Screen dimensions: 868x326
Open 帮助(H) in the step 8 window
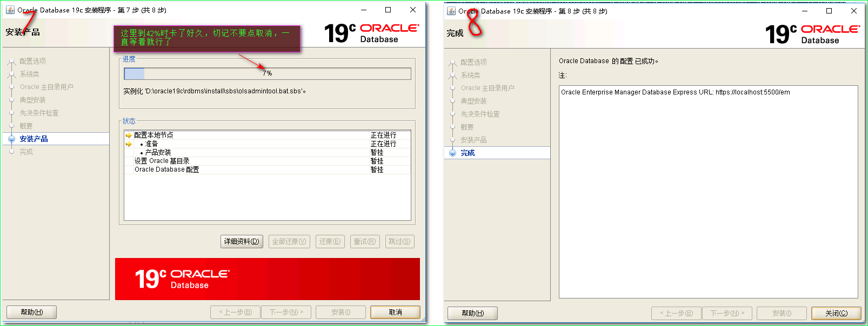point(472,313)
